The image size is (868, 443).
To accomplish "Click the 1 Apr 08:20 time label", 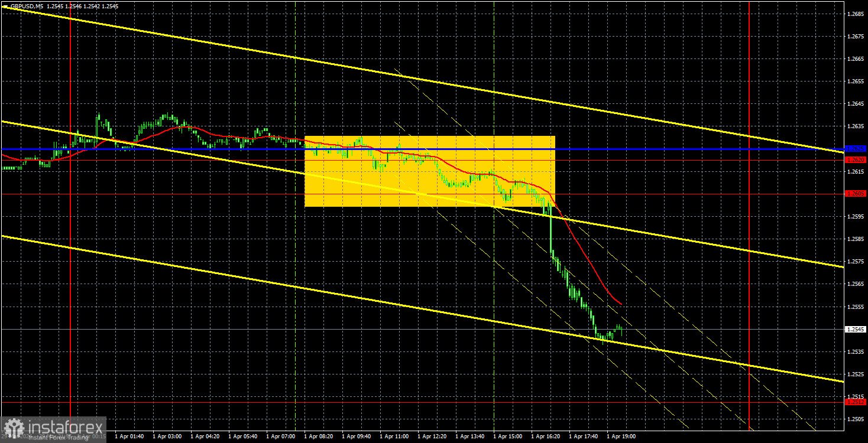I will (319, 437).
